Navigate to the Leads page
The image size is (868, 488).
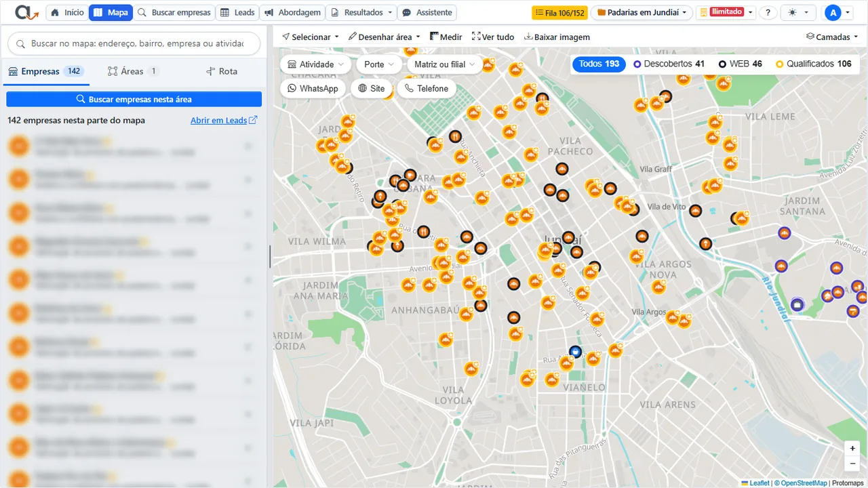tap(237, 13)
